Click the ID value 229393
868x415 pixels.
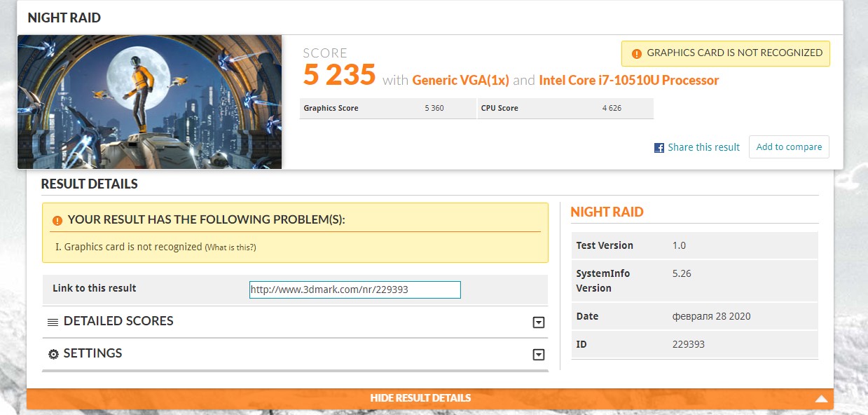point(688,344)
